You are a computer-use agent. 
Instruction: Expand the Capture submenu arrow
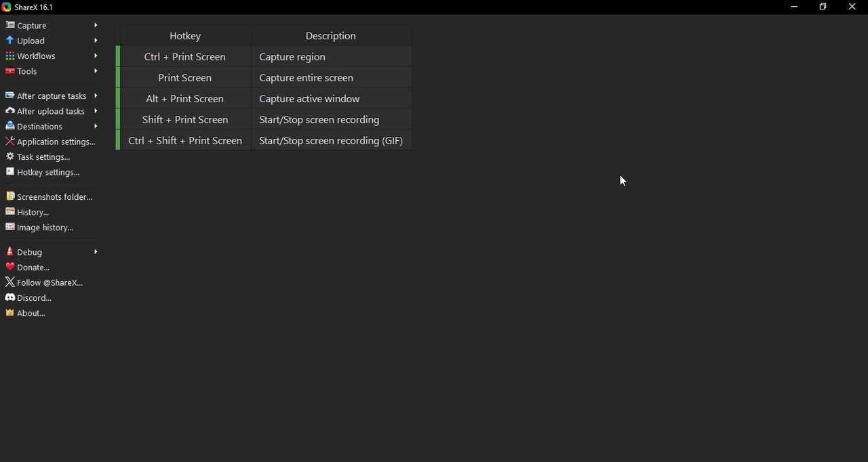point(96,25)
